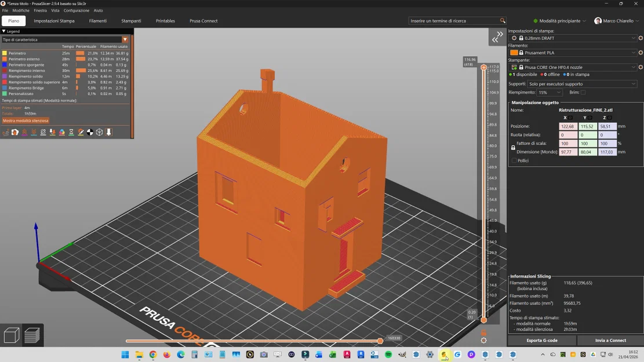Open filament settings gear beside Prusament PLA
The width and height of the screenshot is (644, 362).
pyautogui.click(x=641, y=53)
